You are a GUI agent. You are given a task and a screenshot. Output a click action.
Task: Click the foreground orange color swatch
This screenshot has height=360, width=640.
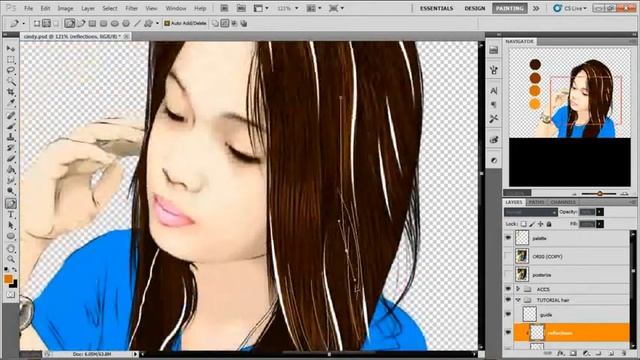coord(8,279)
